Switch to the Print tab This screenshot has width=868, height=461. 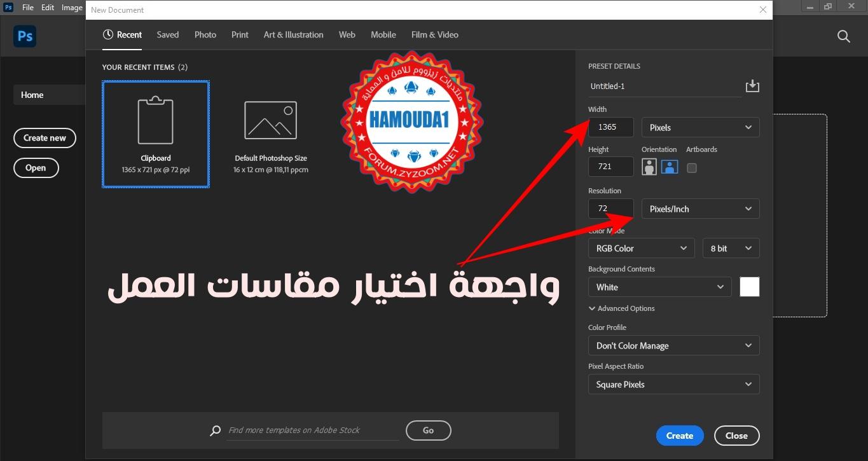coord(240,34)
